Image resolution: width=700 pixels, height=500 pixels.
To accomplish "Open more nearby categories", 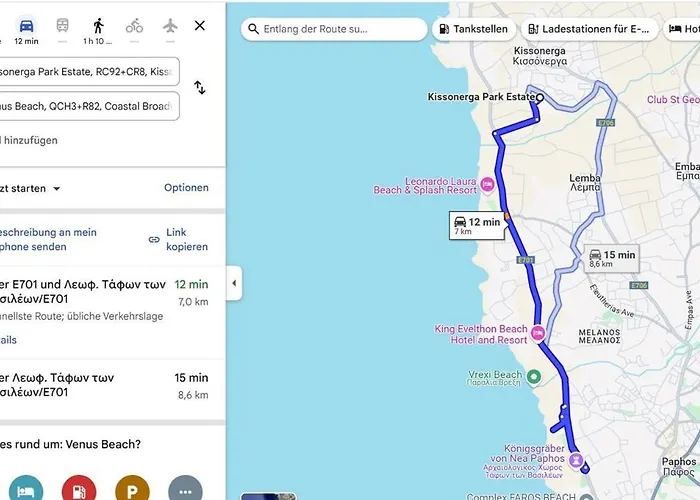I will (185, 488).
